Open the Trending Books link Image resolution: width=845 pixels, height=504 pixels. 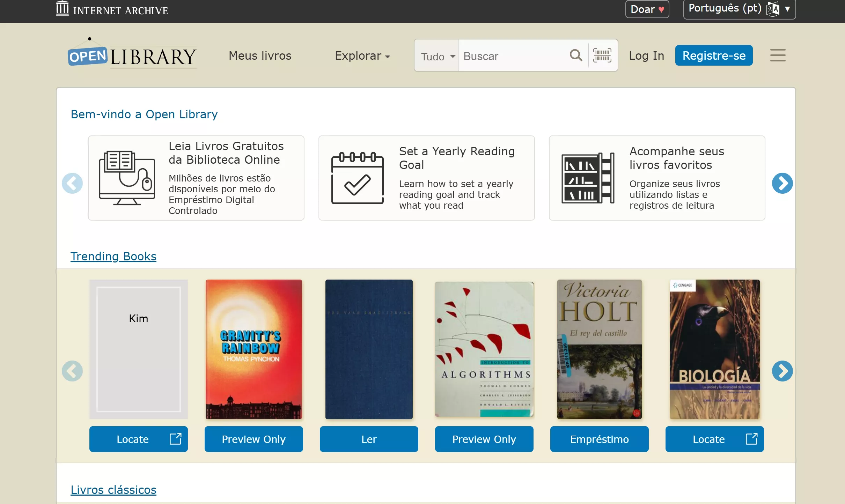(113, 256)
